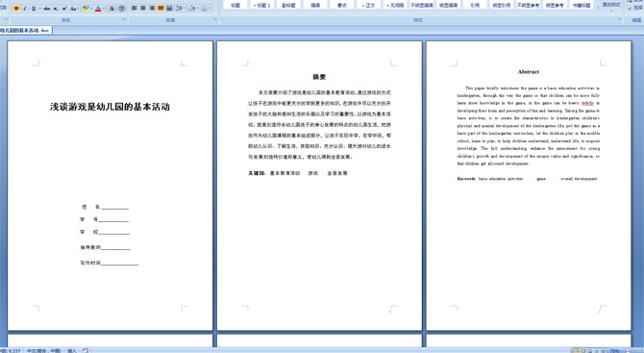
Task: Click the enclosed character icon
Action: [121, 9]
